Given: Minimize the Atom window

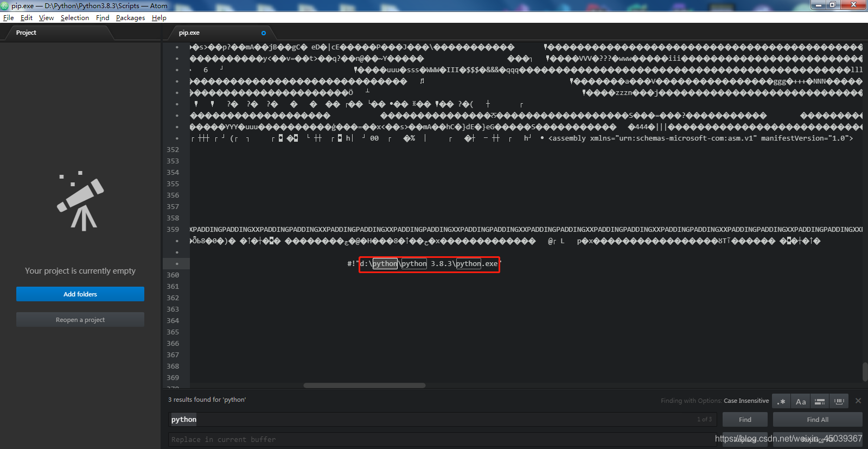Looking at the screenshot, I should (818, 4).
